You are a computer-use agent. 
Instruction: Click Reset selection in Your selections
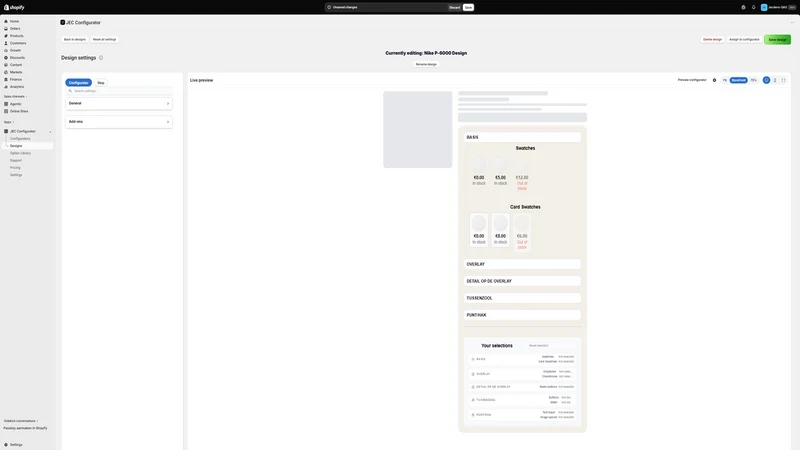click(539, 345)
